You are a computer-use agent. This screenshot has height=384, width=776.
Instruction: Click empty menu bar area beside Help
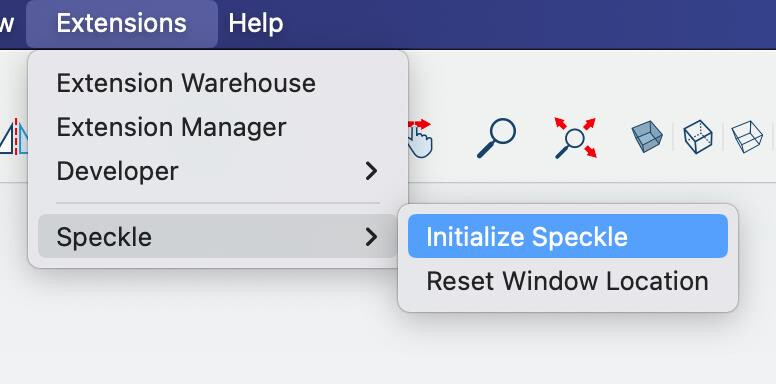tap(530, 23)
